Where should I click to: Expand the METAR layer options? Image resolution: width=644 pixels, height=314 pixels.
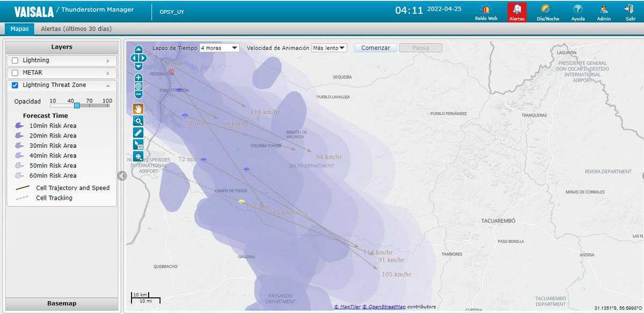[108, 73]
